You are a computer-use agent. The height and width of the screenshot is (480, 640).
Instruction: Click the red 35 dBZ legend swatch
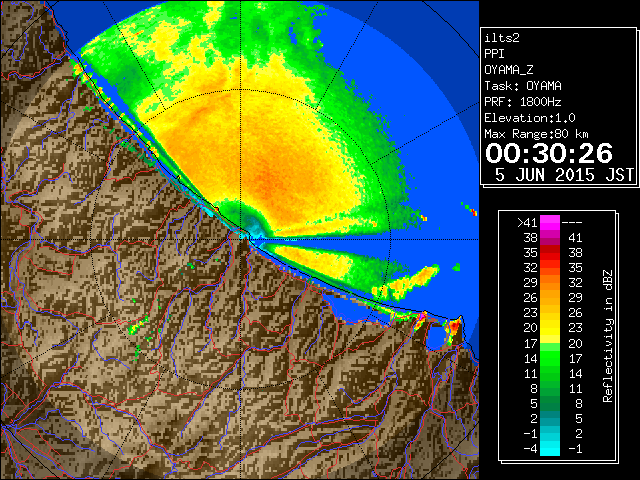point(550,253)
